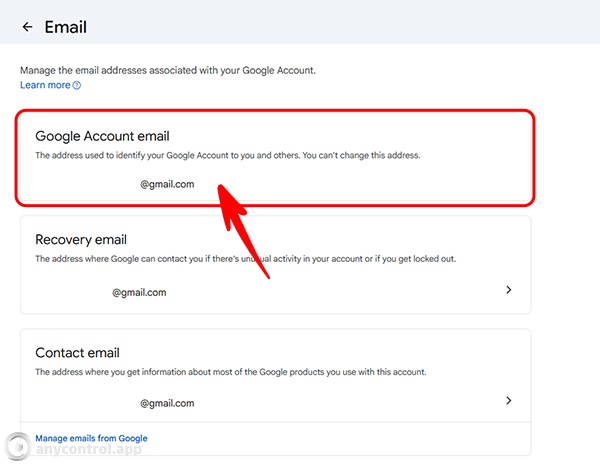Image resolution: width=600 pixels, height=465 pixels.
Task: Click 'The address where Google can contact' text
Action: pyautogui.click(x=246, y=259)
